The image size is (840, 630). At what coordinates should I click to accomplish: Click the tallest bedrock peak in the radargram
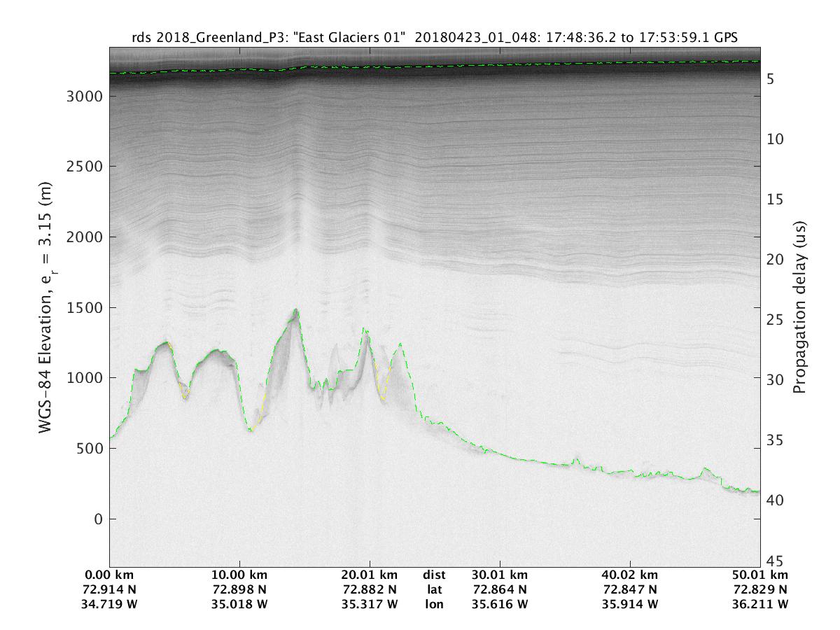[296, 310]
